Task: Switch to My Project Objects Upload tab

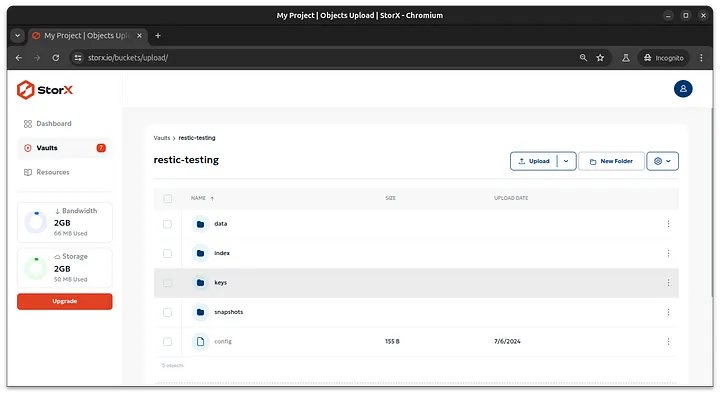Action: coord(87,35)
